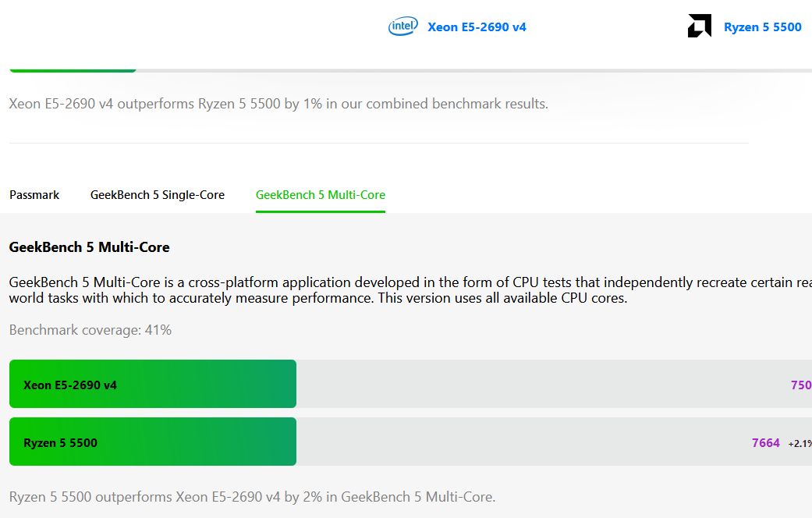Switch to GeekBench 5 Single-Core tab
The width and height of the screenshot is (812, 518).
(x=158, y=195)
